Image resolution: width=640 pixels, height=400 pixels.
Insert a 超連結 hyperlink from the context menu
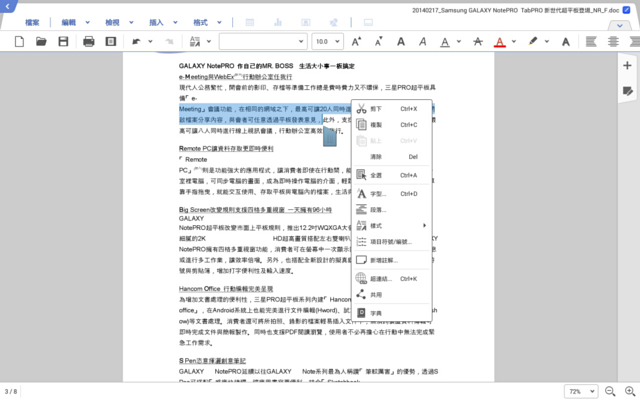[x=391, y=279]
